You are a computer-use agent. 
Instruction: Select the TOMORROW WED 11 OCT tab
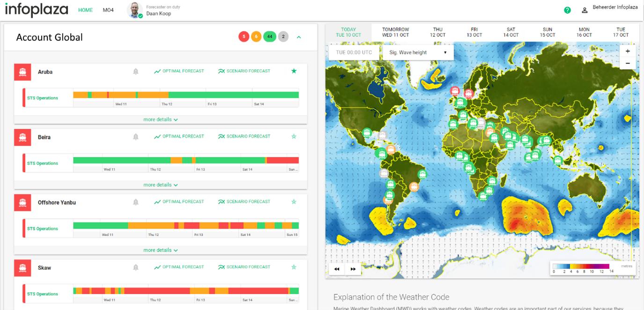395,32
